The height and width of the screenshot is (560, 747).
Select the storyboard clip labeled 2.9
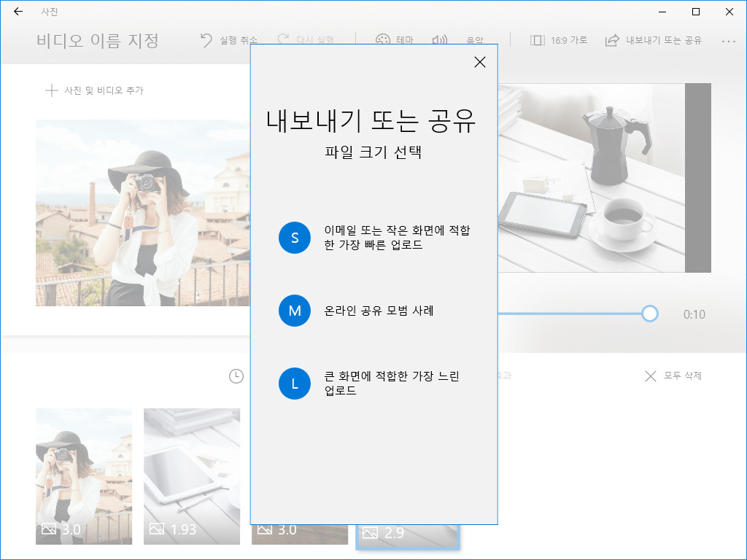tap(408, 537)
